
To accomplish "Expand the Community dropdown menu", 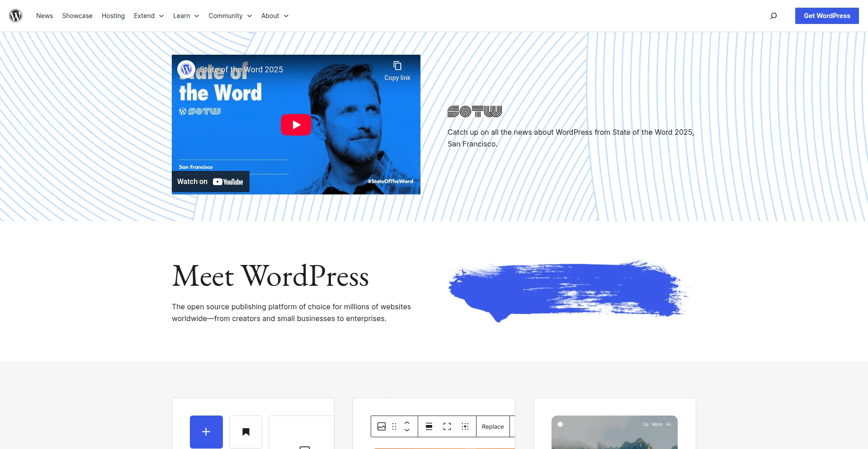I will point(230,16).
